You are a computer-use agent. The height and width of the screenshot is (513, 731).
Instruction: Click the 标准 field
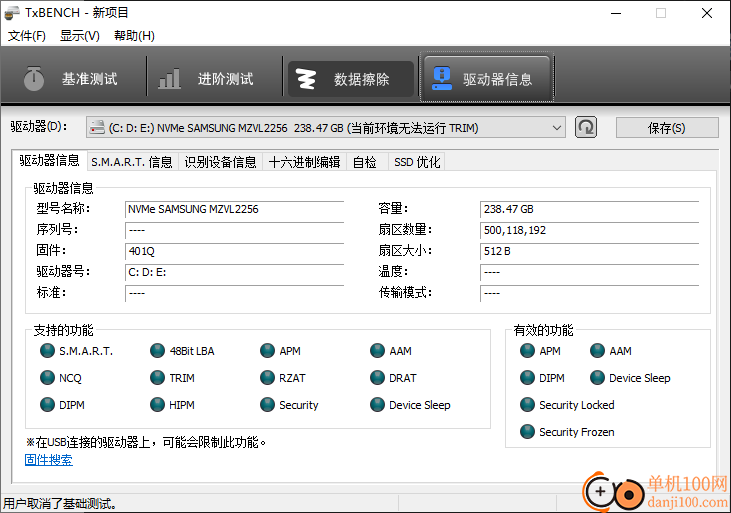coord(234,293)
